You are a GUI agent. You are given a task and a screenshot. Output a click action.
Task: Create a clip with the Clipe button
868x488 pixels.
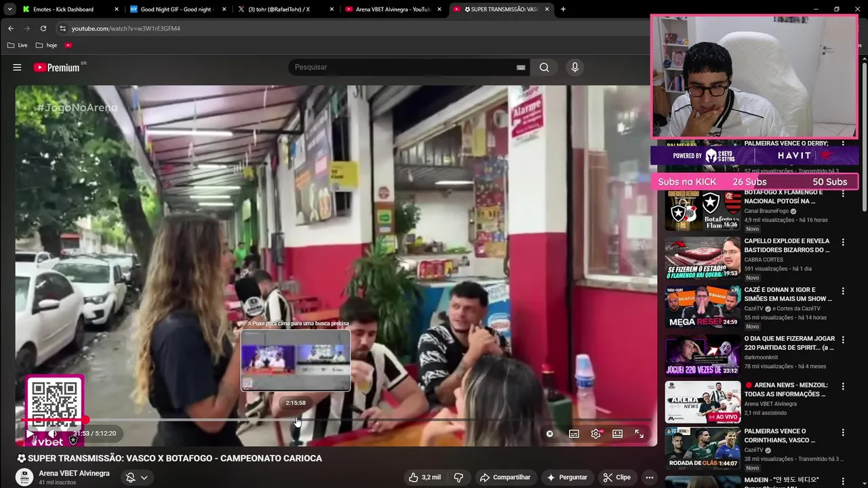617,477
